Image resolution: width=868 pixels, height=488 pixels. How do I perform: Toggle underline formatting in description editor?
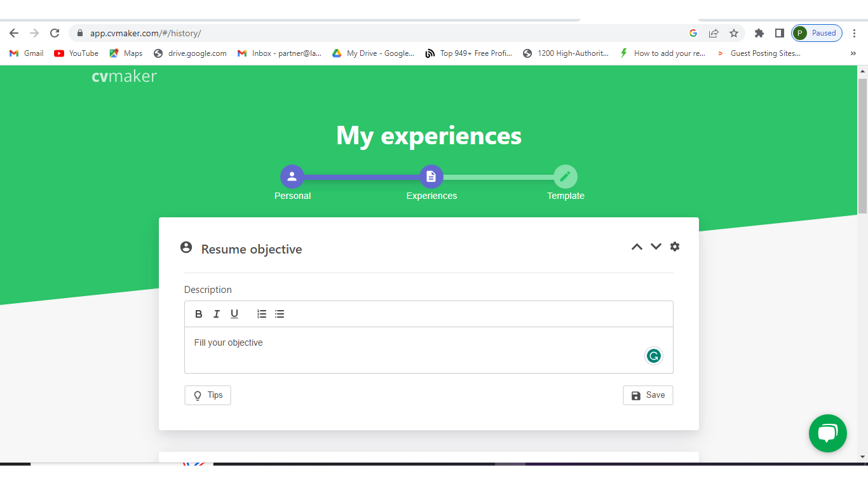(234, 314)
